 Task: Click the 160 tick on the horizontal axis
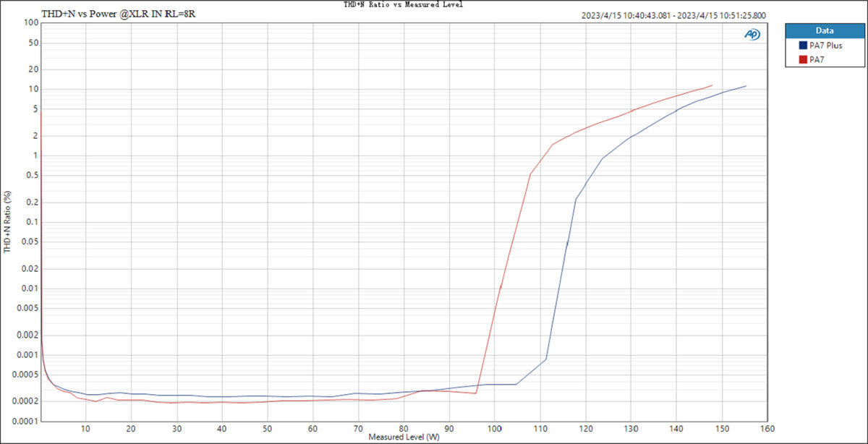(767, 428)
